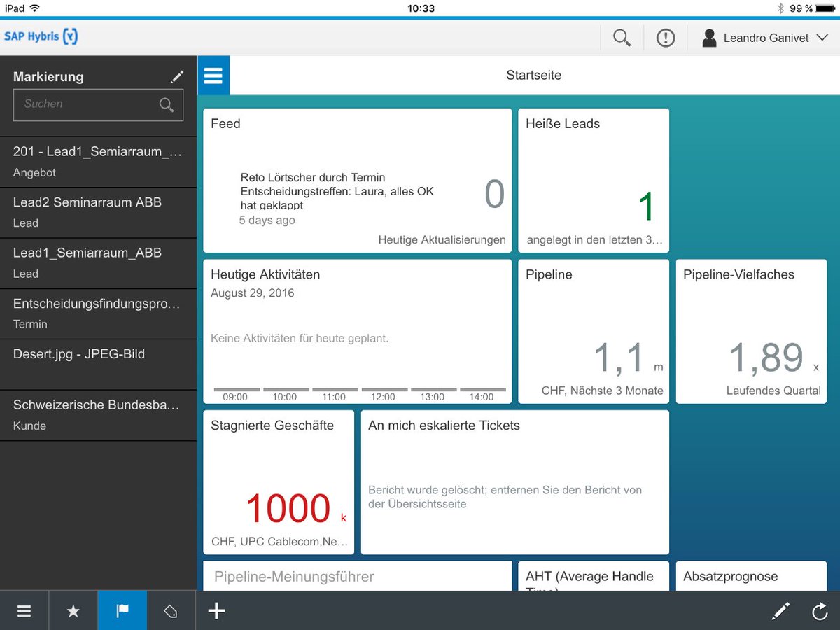Open Entscheidungsfindungspro… Termin item
This screenshot has height=630, width=840.
click(98, 314)
